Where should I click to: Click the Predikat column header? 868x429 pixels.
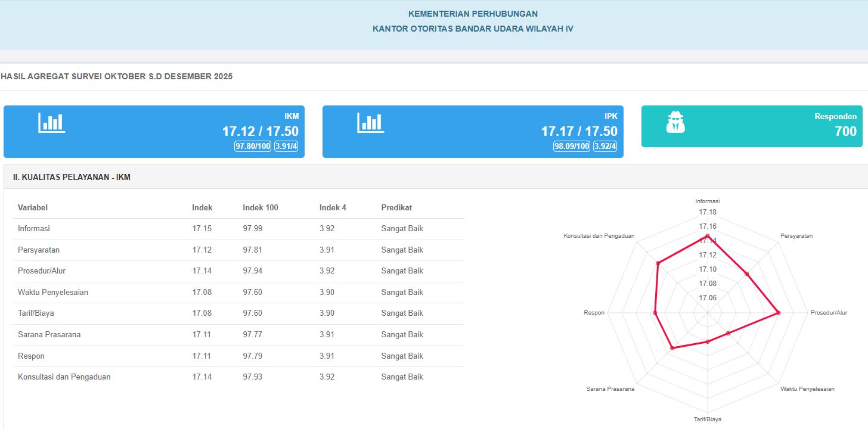click(396, 208)
